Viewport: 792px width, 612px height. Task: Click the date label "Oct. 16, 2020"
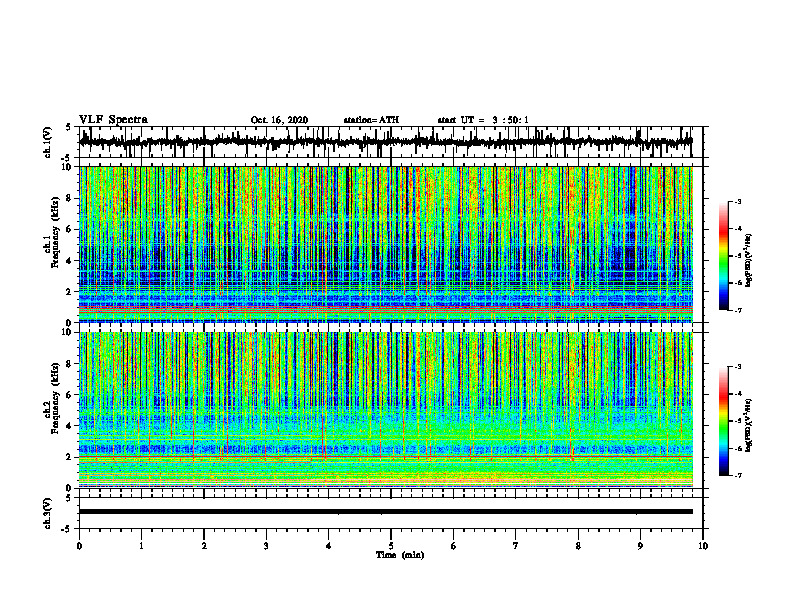[x=279, y=120]
